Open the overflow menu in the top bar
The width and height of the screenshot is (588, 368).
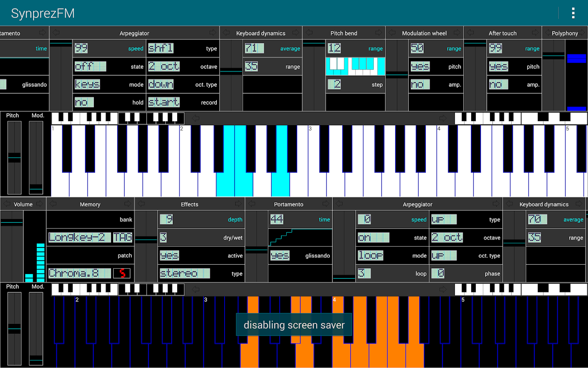[573, 13]
